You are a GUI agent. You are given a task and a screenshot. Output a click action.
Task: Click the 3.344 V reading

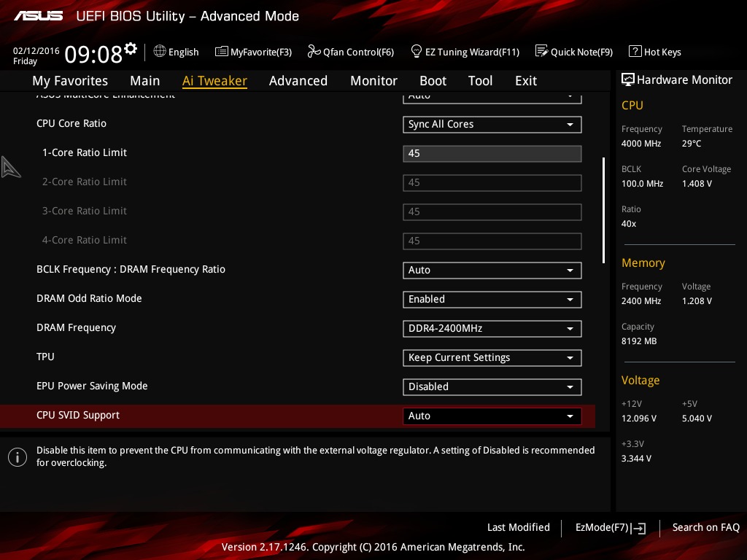636,458
